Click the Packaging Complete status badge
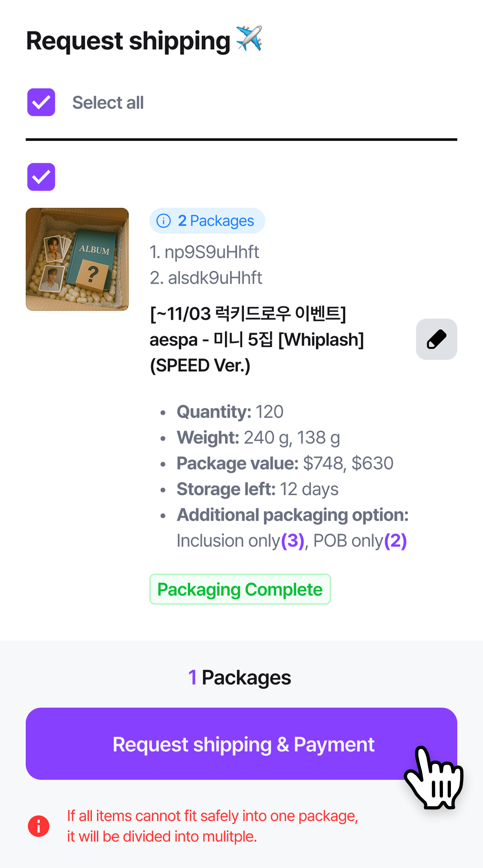Screen dimensions: 483x868 click(x=240, y=589)
